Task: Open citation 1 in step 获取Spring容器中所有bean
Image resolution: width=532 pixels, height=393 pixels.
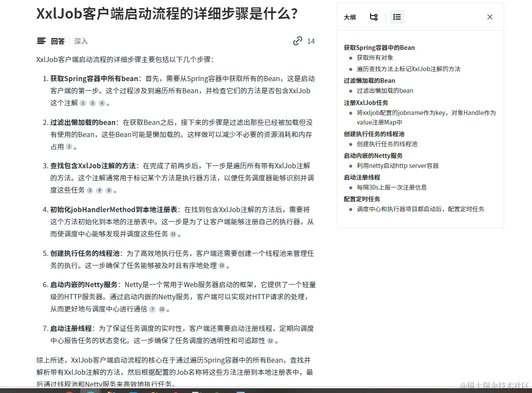Action: (x=83, y=103)
